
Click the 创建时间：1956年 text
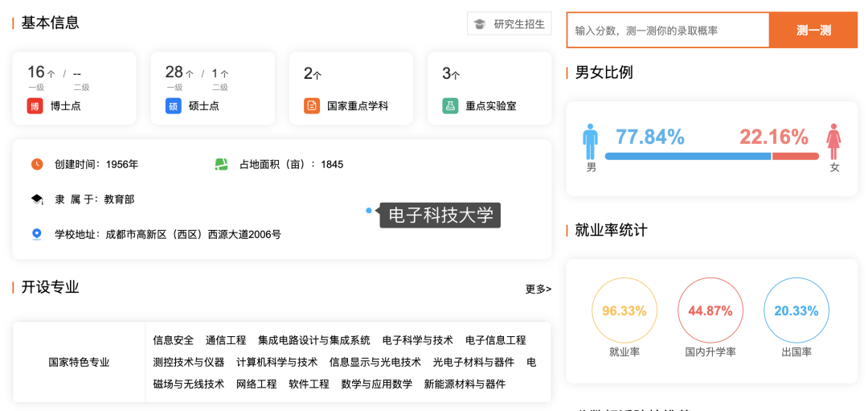click(96, 164)
